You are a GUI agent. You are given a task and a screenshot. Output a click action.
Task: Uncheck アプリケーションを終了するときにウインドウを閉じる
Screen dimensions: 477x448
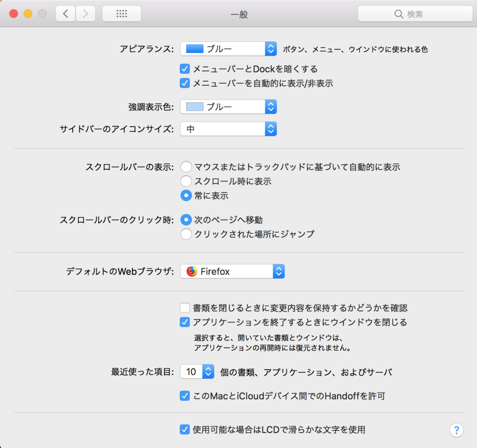[x=184, y=322]
